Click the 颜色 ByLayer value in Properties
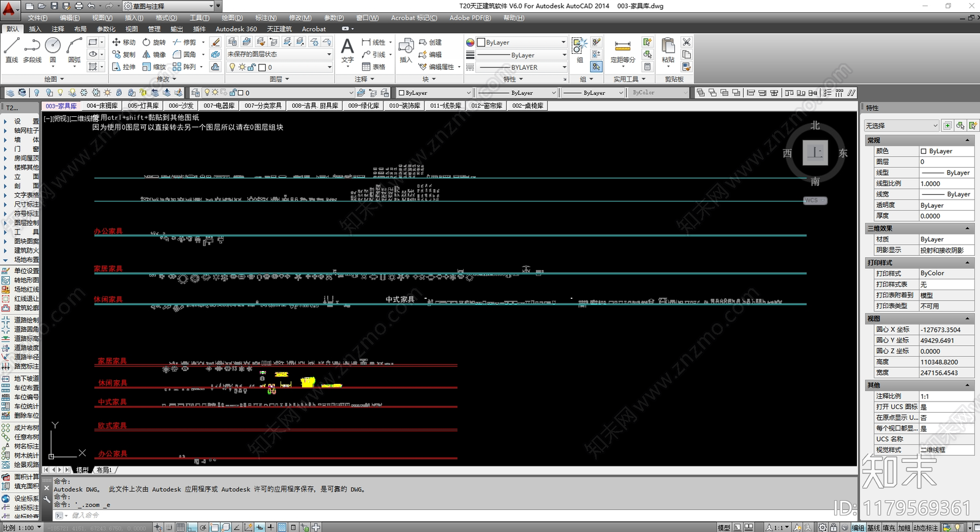 coord(946,151)
